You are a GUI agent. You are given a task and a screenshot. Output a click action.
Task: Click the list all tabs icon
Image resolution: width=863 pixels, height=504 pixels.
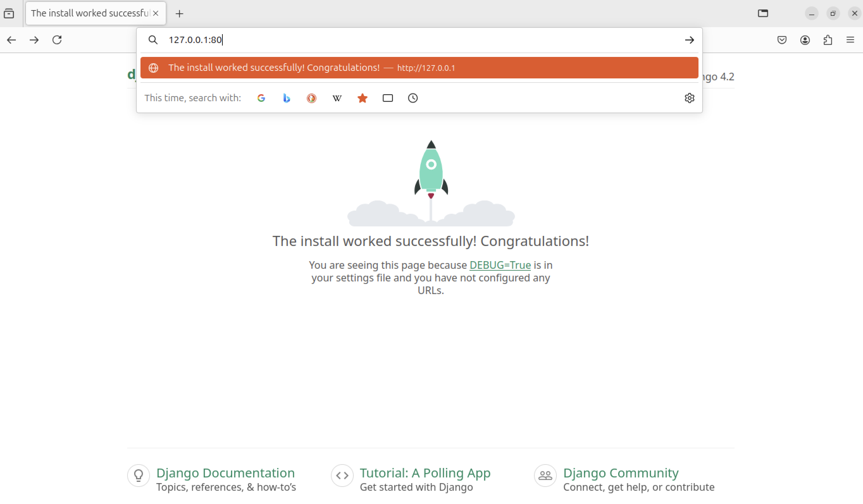coord(763,13)
